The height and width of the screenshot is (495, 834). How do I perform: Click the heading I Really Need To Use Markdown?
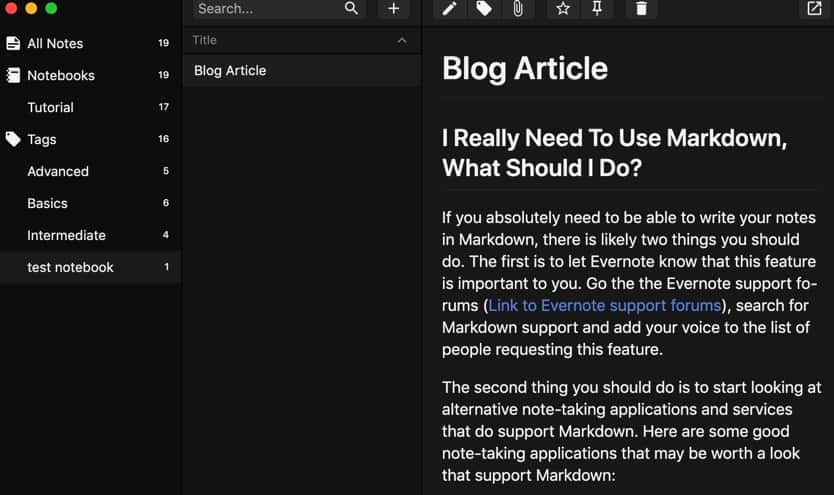tap(614, 153)
